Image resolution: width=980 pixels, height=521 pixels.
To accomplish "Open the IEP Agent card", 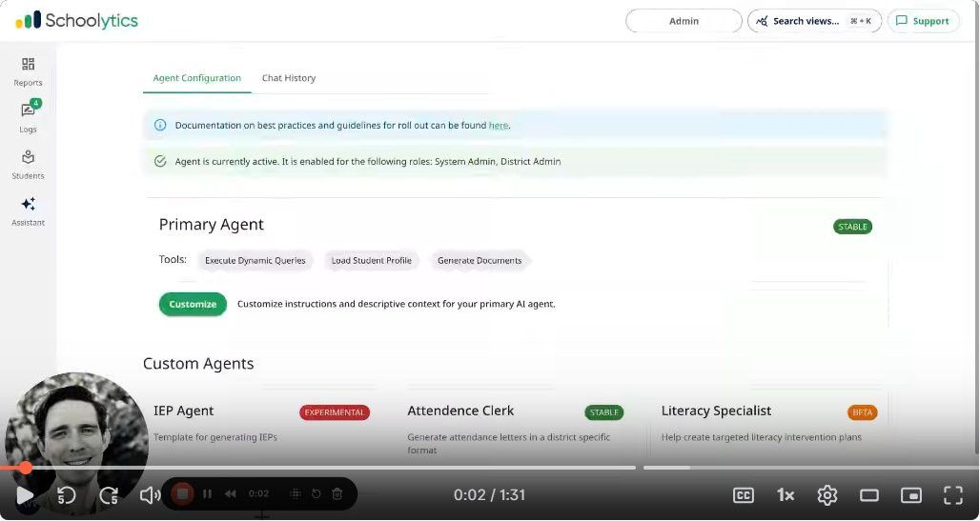I will point(262,427).
